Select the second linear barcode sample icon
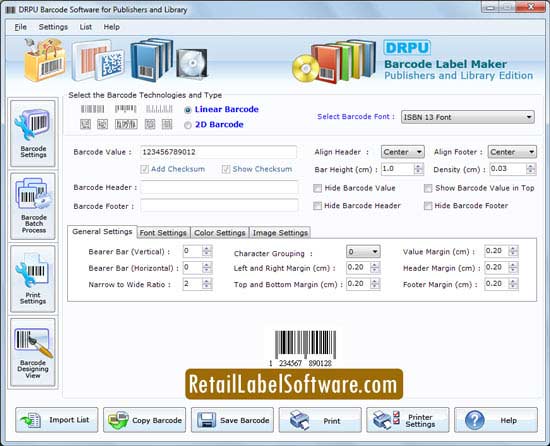The image size is (550, 446). [x=126, y=109]
